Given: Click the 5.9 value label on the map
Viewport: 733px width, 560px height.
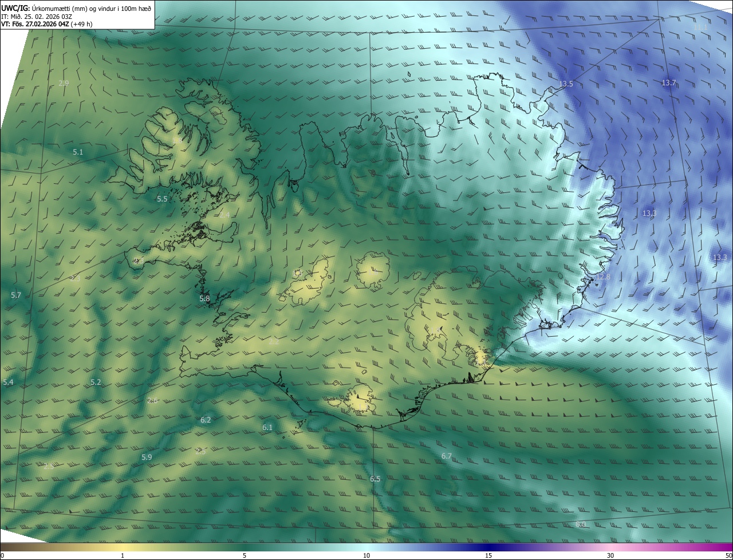Looking at the screenshot, I should pyautogui.click(x=147, y=457).
